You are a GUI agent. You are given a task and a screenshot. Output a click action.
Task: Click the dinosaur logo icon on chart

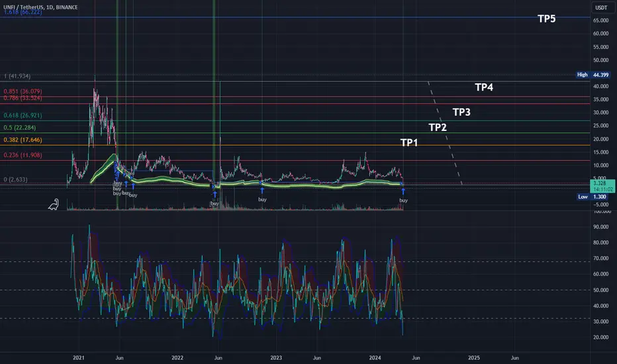click(x=54, y=205)
